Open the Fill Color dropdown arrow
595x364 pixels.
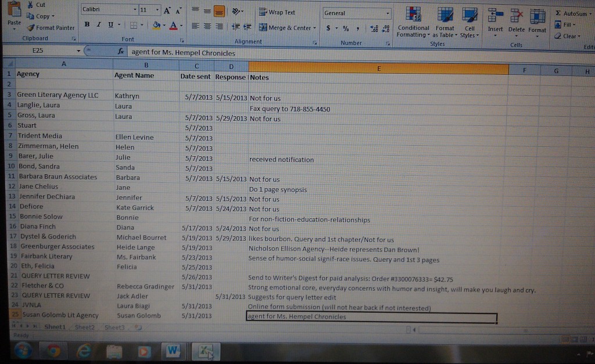point(164,26)
